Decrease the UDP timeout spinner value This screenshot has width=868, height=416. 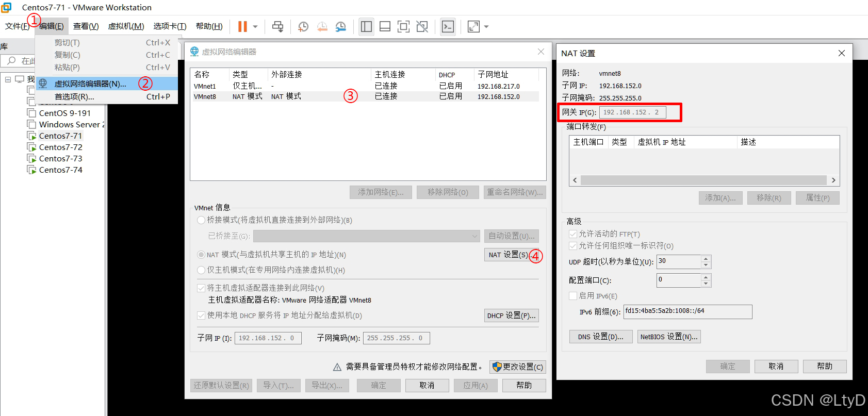[706, 265]
